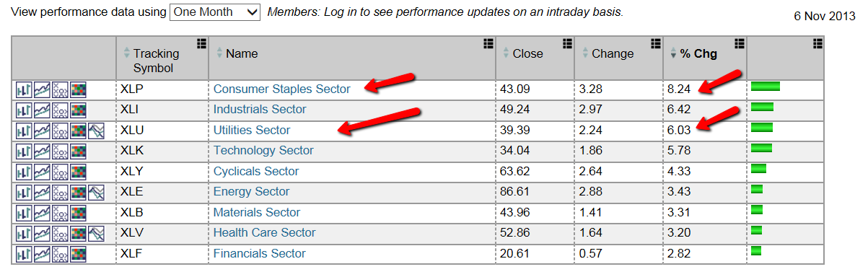Viewport: 868px width, 277px height.
Task: Open the line chart icon for XLB
Action: click(42, 214)
